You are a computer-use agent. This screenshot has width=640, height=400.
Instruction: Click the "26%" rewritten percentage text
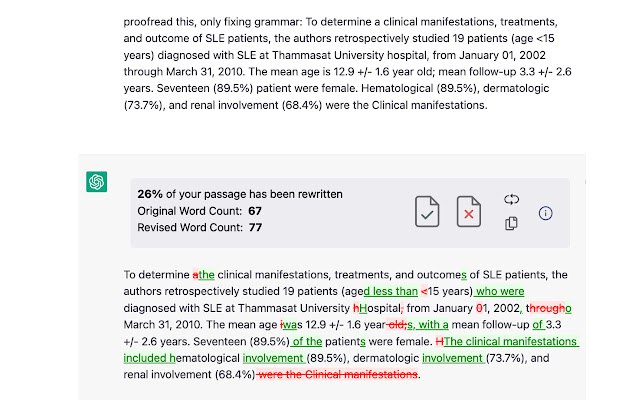(x=150, y=193)
